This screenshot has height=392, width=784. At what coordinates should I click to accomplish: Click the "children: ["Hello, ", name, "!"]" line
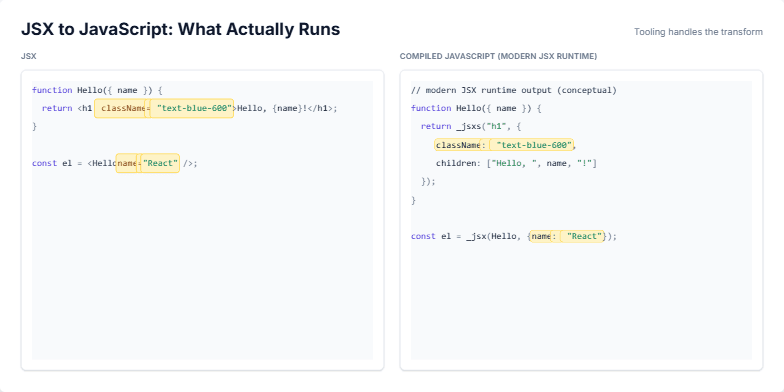516,164
